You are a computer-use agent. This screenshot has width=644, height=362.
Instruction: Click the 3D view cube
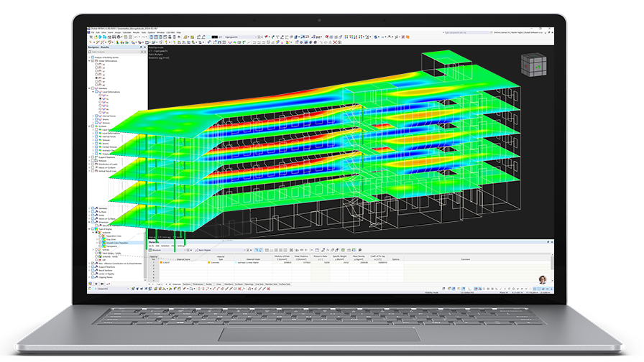533,65
